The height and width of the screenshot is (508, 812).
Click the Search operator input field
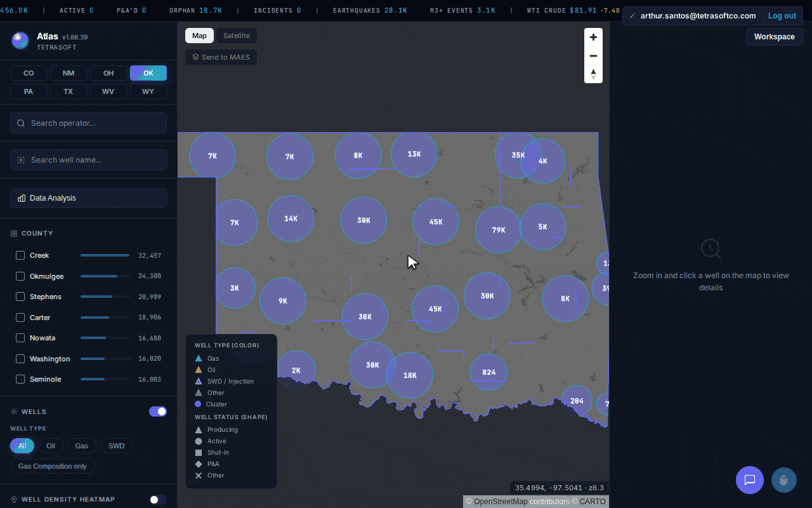click(x=89, y=123)
